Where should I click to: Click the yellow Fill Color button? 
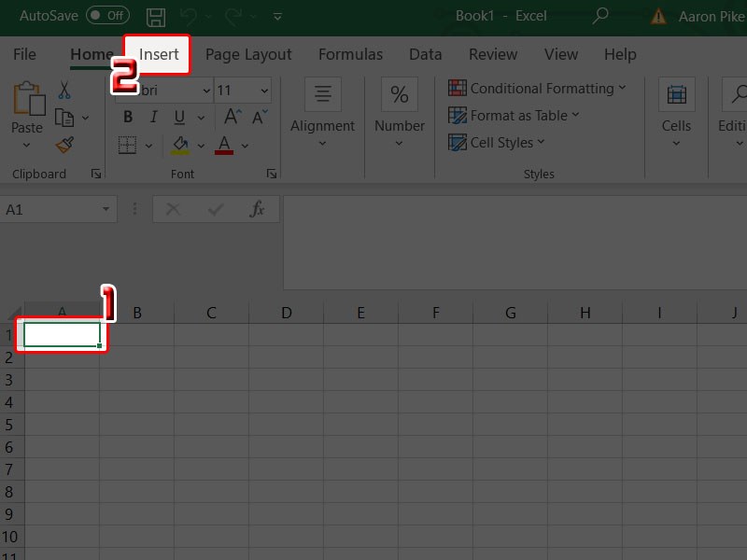(181, 145)
